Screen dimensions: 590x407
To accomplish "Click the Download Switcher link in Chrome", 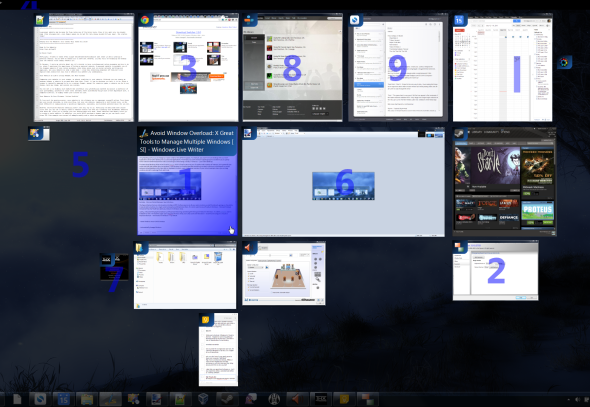I will [188, 33].
